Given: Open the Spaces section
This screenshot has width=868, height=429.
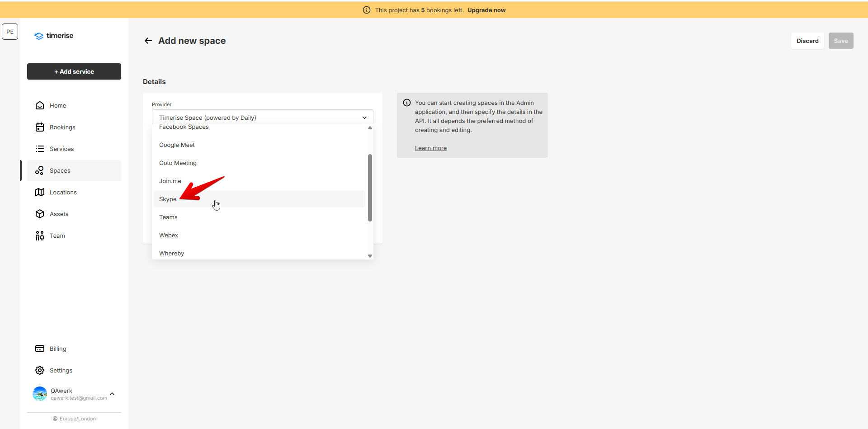Looking at the screenshot, I should (74, 170).
